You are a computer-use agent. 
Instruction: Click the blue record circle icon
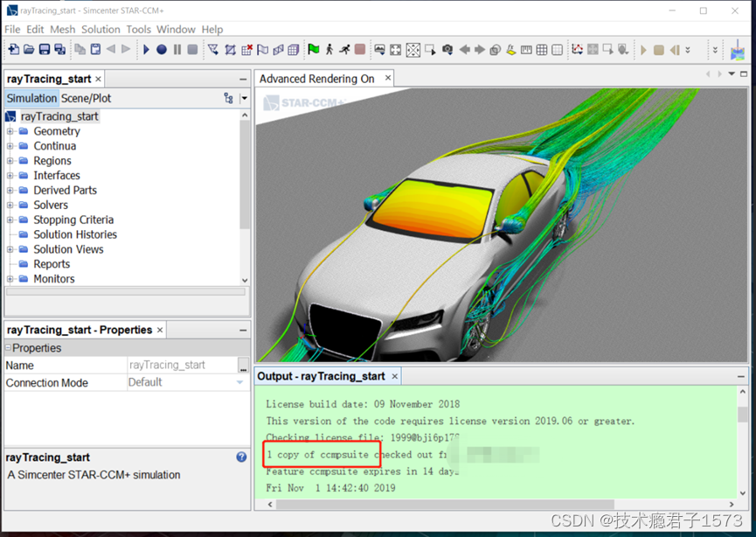point(162,49)
